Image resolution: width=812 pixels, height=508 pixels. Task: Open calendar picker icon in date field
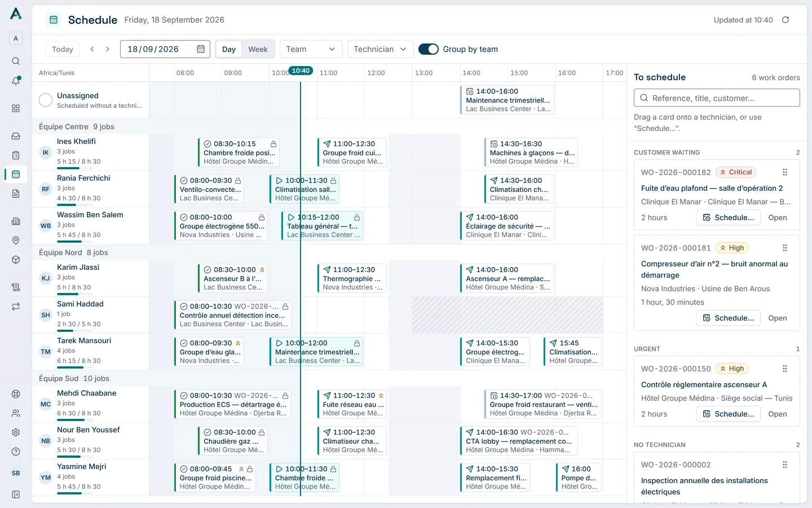click(x=200, y=49)
